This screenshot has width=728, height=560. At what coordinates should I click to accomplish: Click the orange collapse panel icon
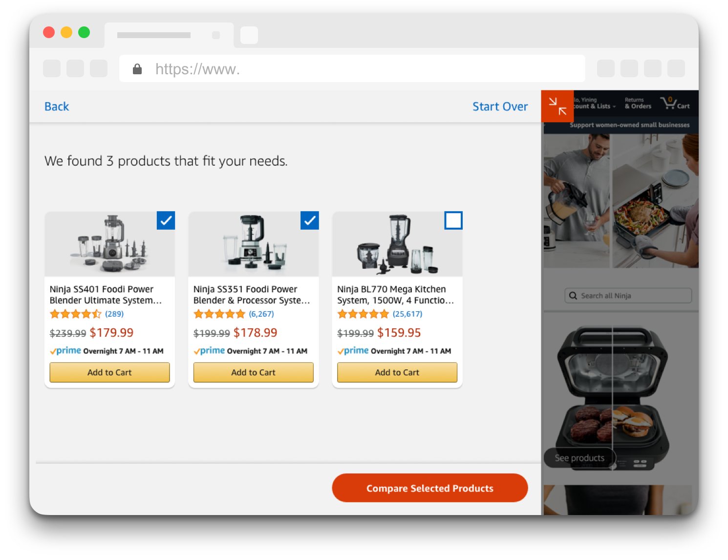[557, 106]
